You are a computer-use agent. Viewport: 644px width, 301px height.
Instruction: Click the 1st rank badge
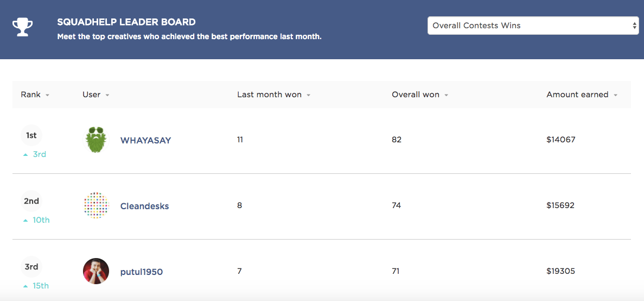pyautogui.click(x=31, y=135)
